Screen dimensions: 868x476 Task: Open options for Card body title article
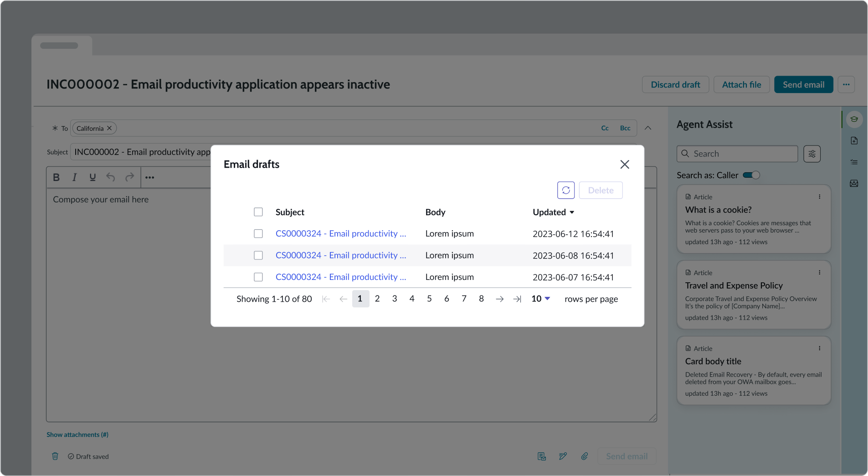tap(819, 348)
